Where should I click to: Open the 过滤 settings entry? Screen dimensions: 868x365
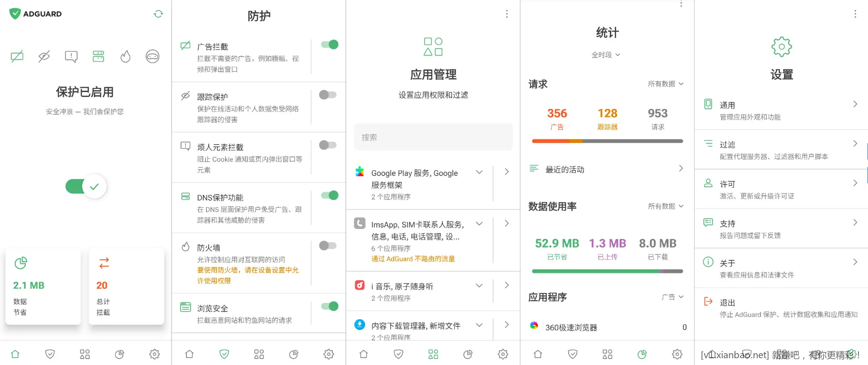point(781,150)
